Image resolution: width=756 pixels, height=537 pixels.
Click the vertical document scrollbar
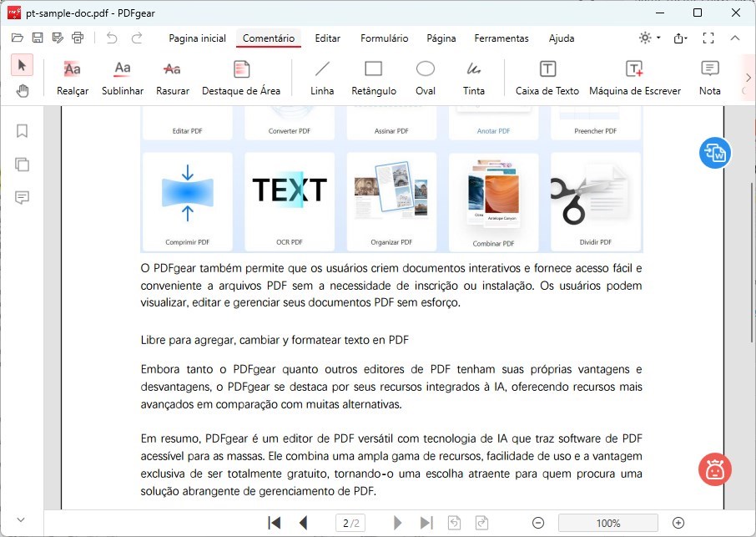(x=751, y=263)
